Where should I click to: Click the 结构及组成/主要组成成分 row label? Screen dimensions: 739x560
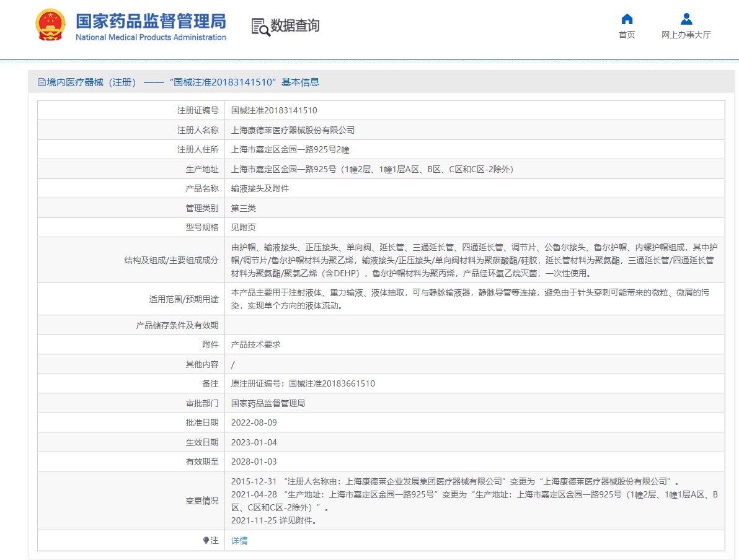pyautogui.click(x=172, y=260)
